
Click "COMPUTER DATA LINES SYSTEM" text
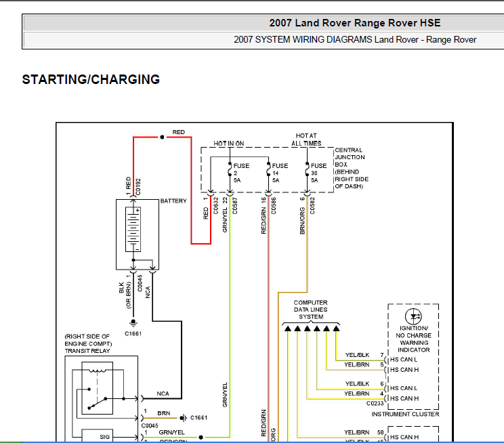[310, 310]
